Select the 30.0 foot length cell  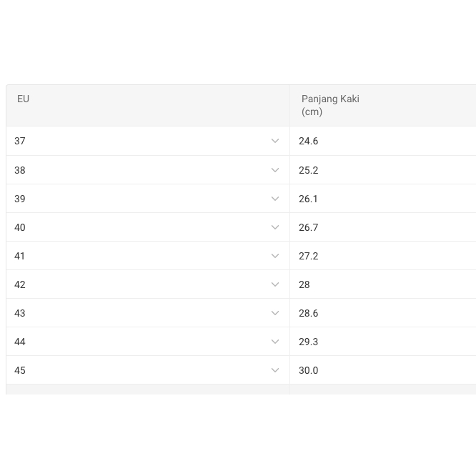point(309,370)
